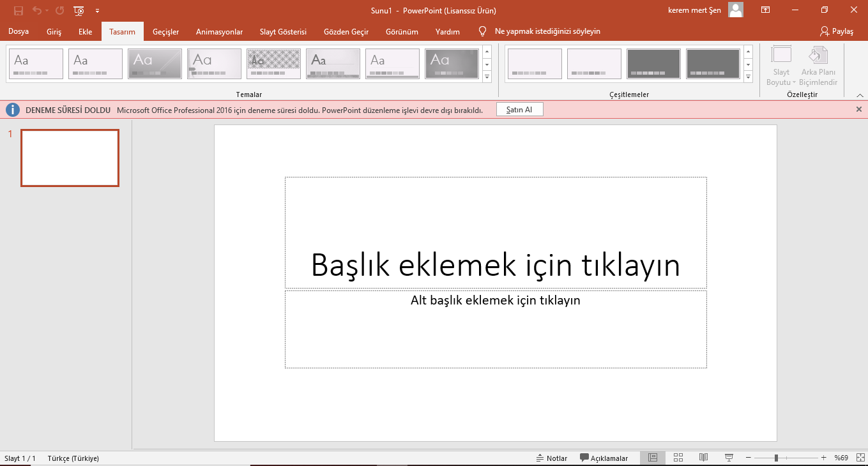Click the Start From Beginning slideshow icon
This screenshot has height=466, width=868.
point(79,11)
